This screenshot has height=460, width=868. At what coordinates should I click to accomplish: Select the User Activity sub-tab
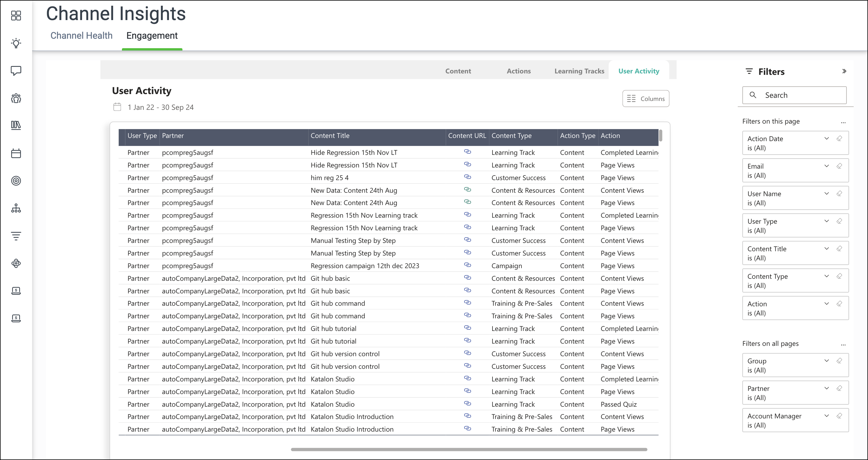[639, 71]
